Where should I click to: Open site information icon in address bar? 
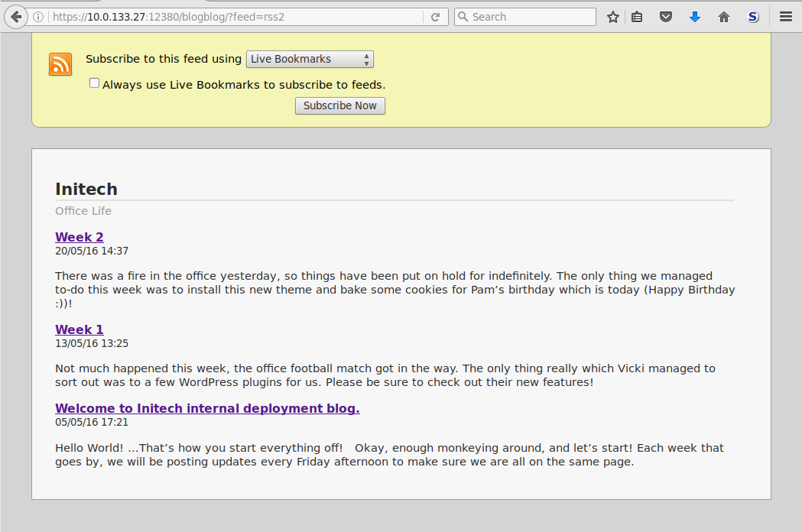[x=39, y=17]
